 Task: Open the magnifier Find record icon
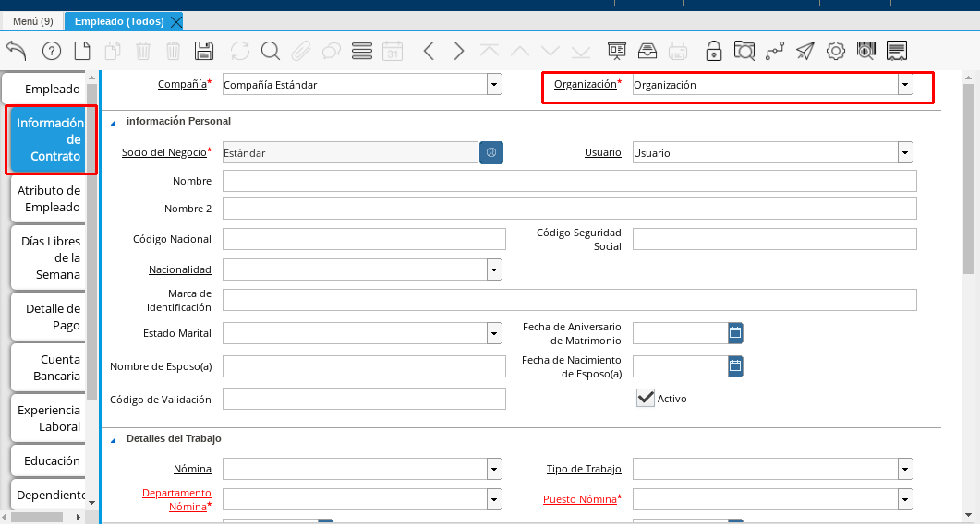point(270,51)
